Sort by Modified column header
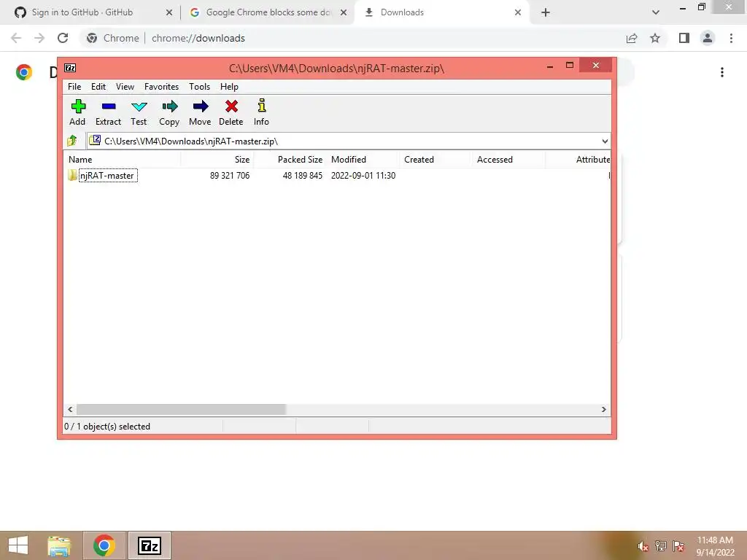Viewport: 747px width, 560px height. click(x=363, y=160)
